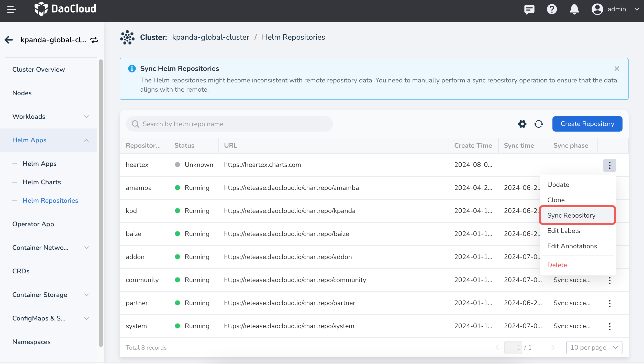
Task: Open the kebab menu on the system row
Action: pyautogui.click(x=610, y=326)
